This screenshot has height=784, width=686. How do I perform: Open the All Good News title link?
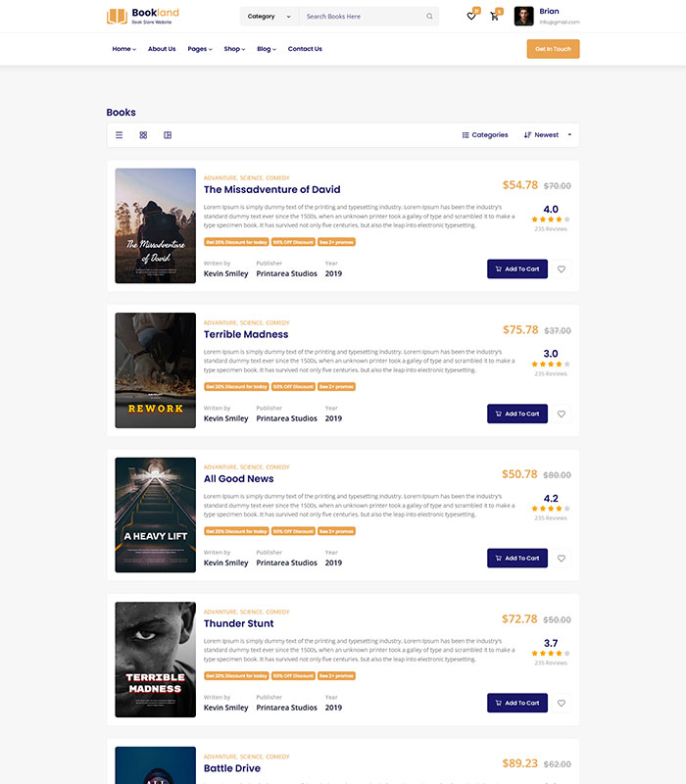(x=238, y=479)
